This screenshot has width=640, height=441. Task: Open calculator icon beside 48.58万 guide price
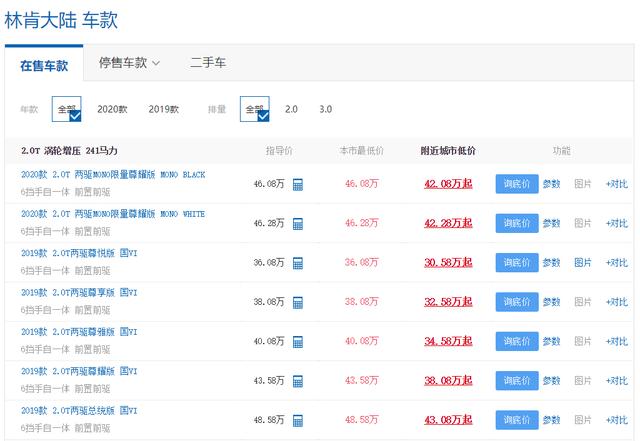298,421
